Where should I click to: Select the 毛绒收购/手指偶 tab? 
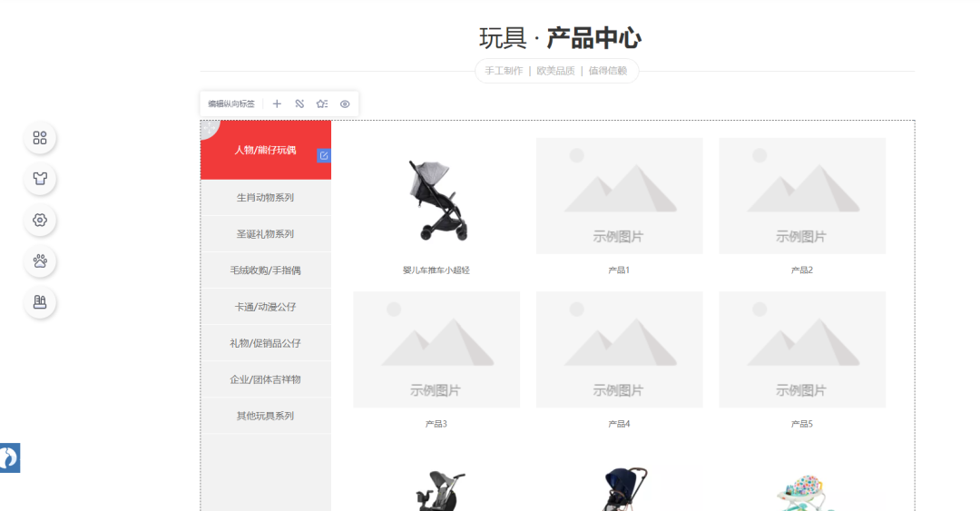[x=266, y=270]
